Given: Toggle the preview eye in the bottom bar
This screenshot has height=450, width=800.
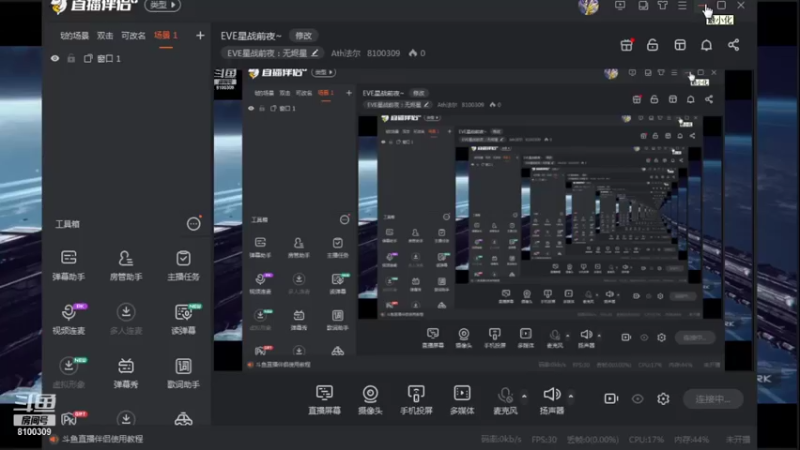Looking at the screenshot, I should point(637,398).
